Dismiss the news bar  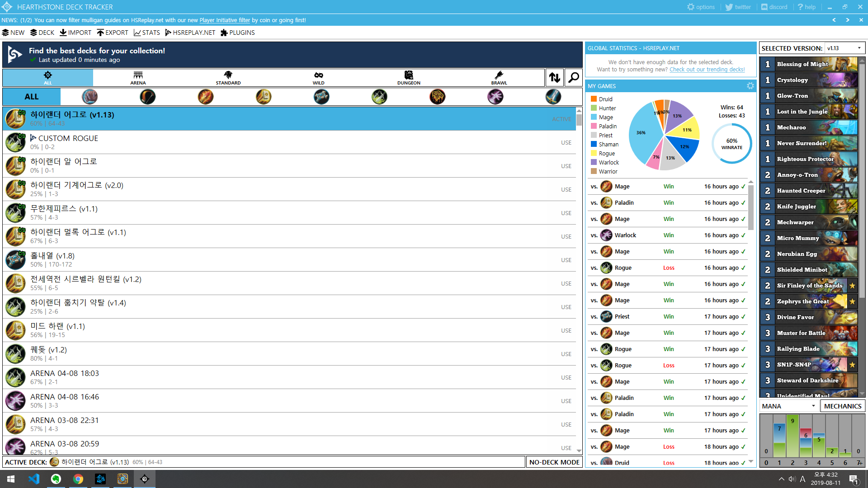861,20
